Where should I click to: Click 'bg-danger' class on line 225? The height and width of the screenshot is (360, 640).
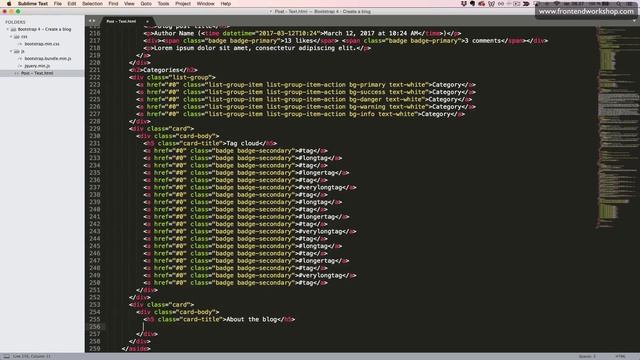(x=365, y=99)
